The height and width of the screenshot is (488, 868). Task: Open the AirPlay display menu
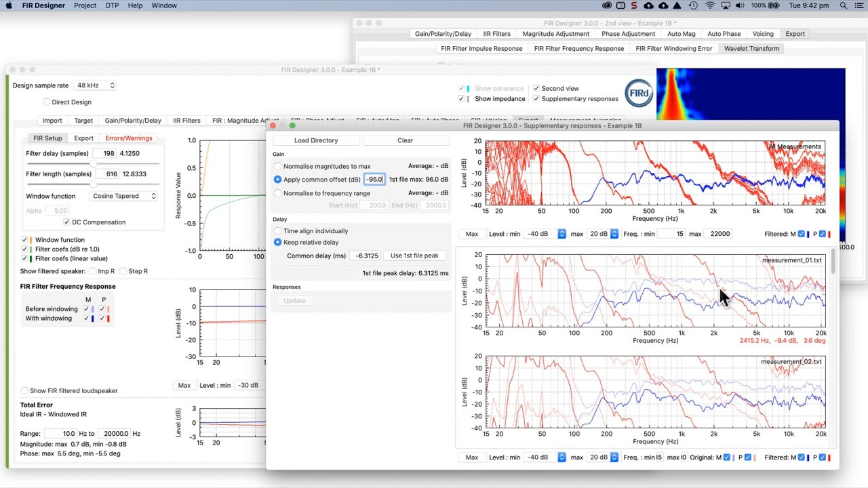click(x=726, y=5)
